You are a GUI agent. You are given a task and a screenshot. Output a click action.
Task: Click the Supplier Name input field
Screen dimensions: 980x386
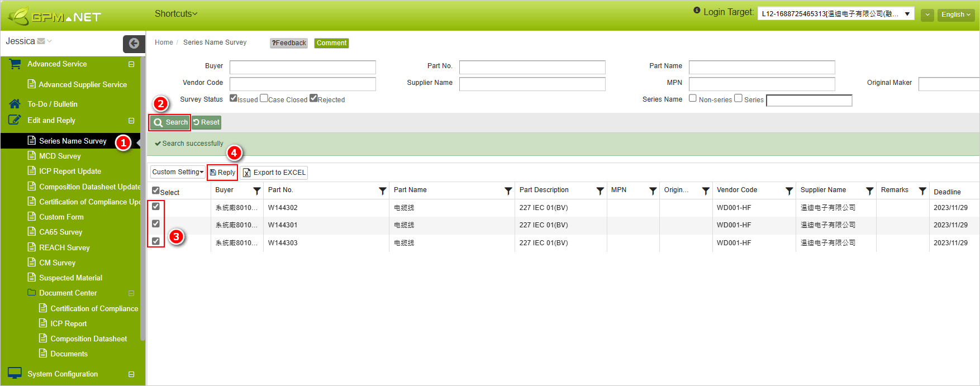click(x=532, y=84)
